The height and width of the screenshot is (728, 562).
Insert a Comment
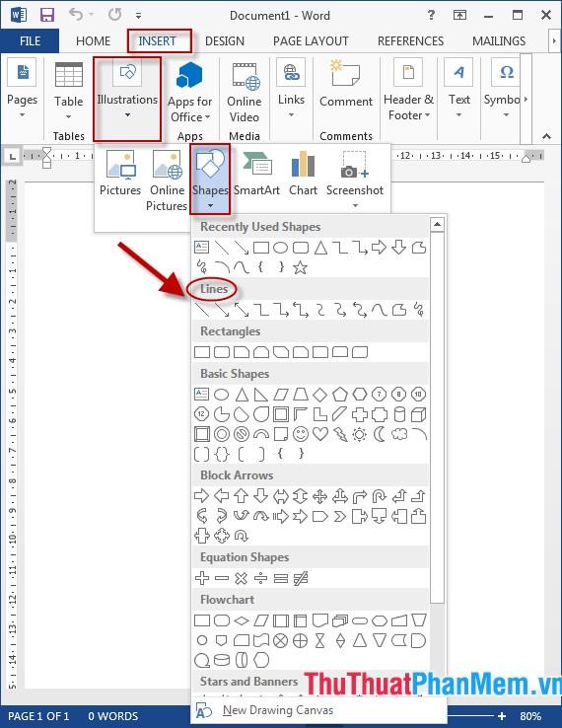[x=346, y=84]
